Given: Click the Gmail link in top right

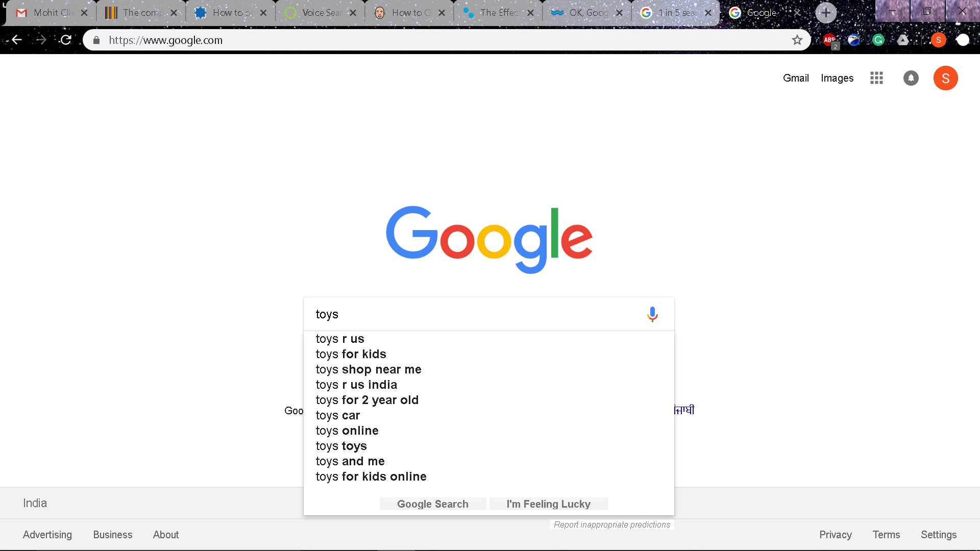Looking at the screenshot, I should pyautogui.click(x=796, y=78).
